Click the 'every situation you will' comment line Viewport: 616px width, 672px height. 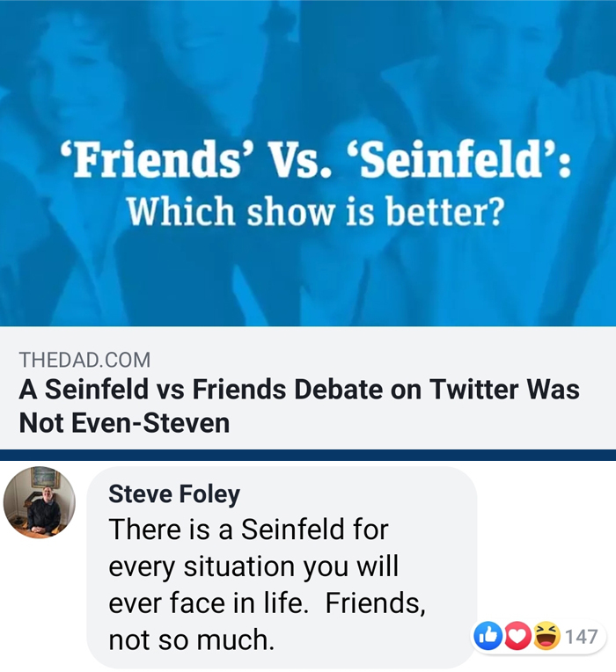click(x=254, y=568)
